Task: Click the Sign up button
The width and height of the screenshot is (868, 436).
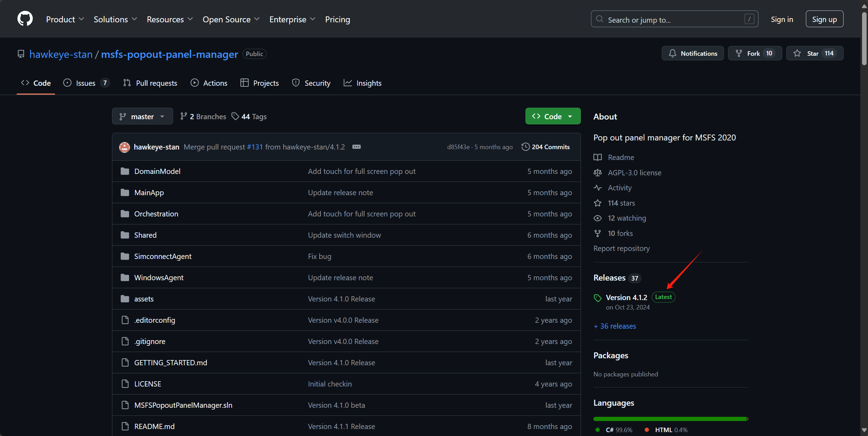Action: [x=824, y=19]
